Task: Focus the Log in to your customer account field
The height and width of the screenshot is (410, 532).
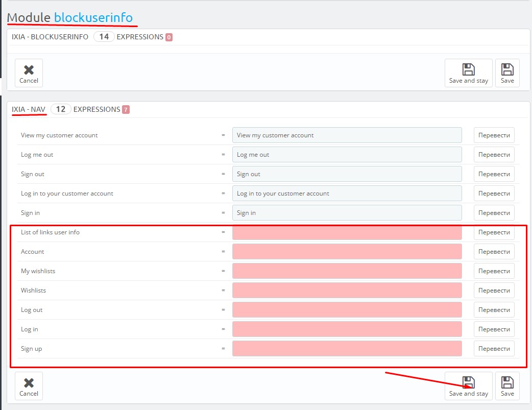Action: 347,193
